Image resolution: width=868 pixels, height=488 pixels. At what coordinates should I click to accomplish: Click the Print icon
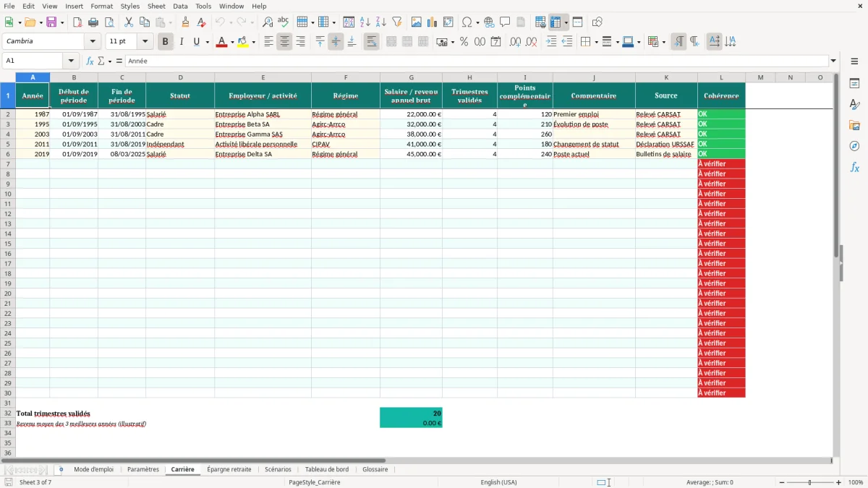click(x=93, y=22)
